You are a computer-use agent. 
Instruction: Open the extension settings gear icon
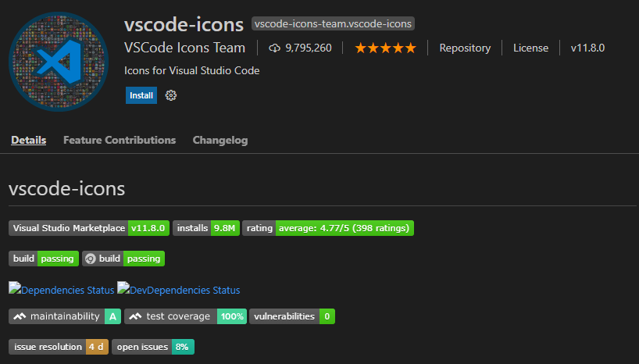coord(171,95)
